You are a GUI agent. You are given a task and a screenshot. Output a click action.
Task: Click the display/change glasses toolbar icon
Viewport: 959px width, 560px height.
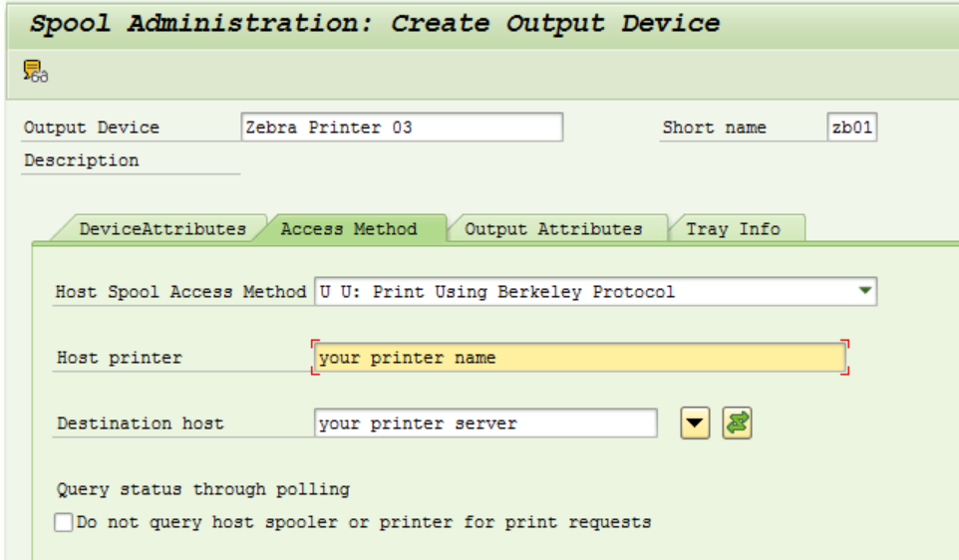coord(36,72)
